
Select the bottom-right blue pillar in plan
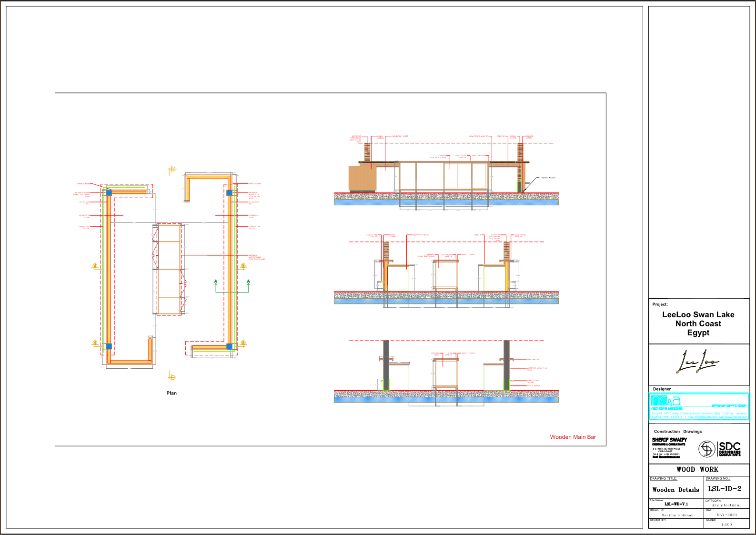[229, 346]
